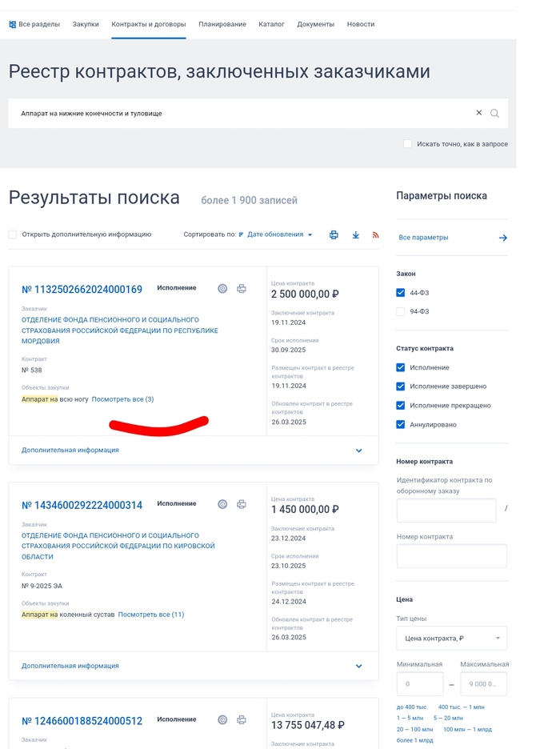
Task: Enable 'Искать точно, как в запросе' checkbox
Action: click(408, 144)
